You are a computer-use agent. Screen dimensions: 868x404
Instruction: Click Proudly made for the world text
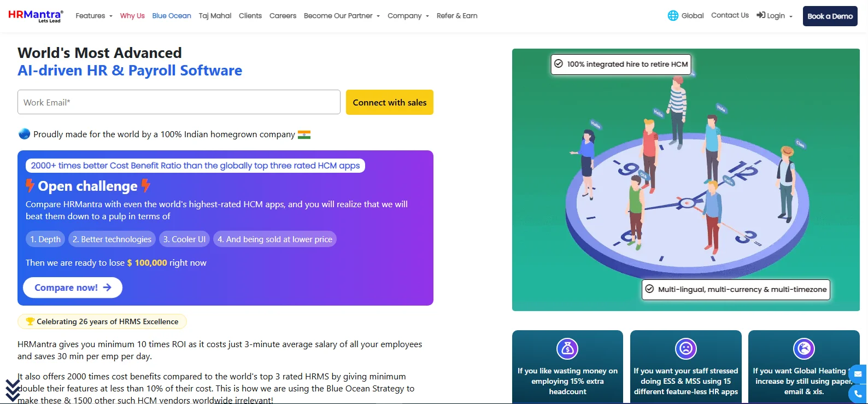[x=164, y=134]
